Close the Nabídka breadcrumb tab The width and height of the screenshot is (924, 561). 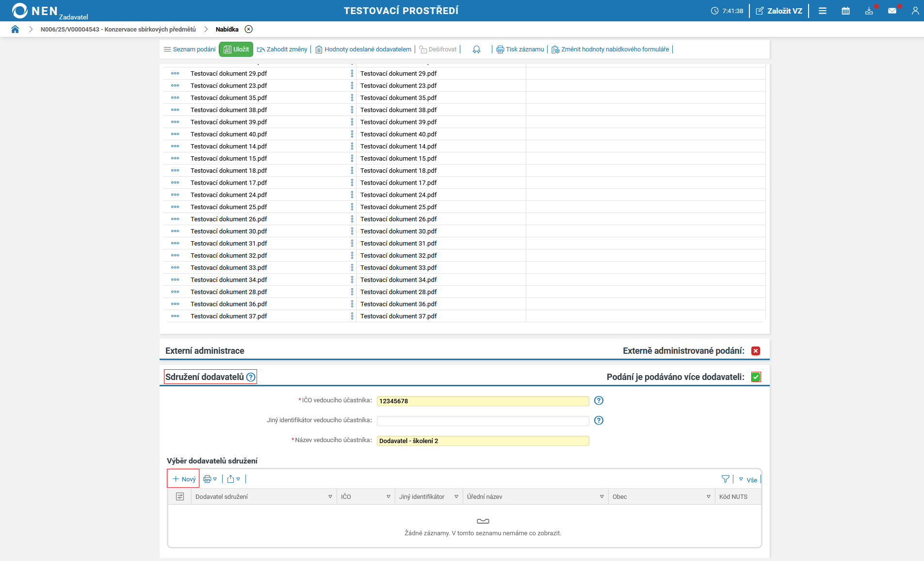coord(248,29)
